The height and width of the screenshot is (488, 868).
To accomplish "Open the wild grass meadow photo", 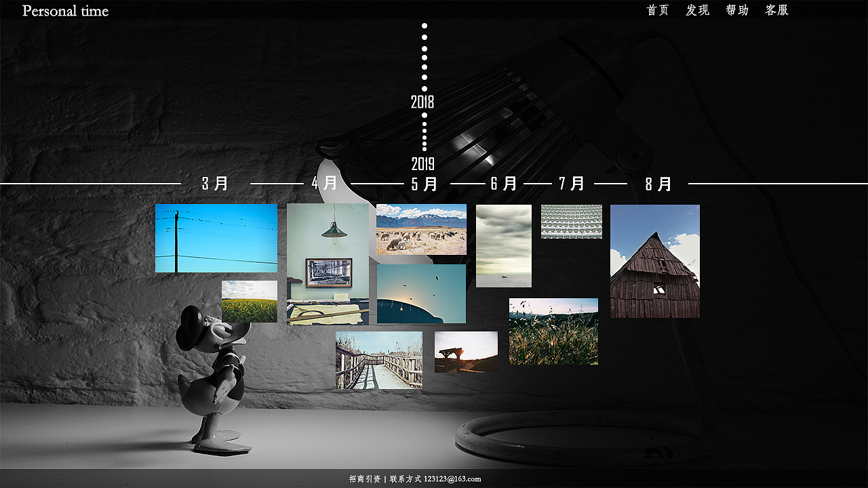I will click(x=553, y=331).
